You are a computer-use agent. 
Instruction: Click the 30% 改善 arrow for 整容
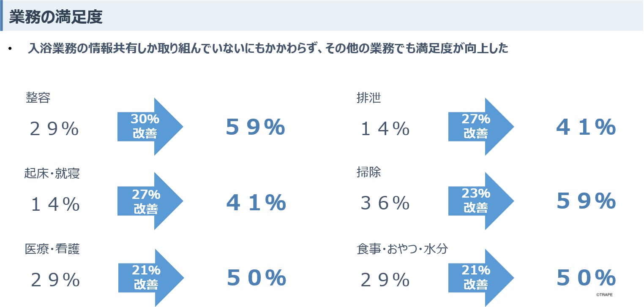[x=150, y=127]
